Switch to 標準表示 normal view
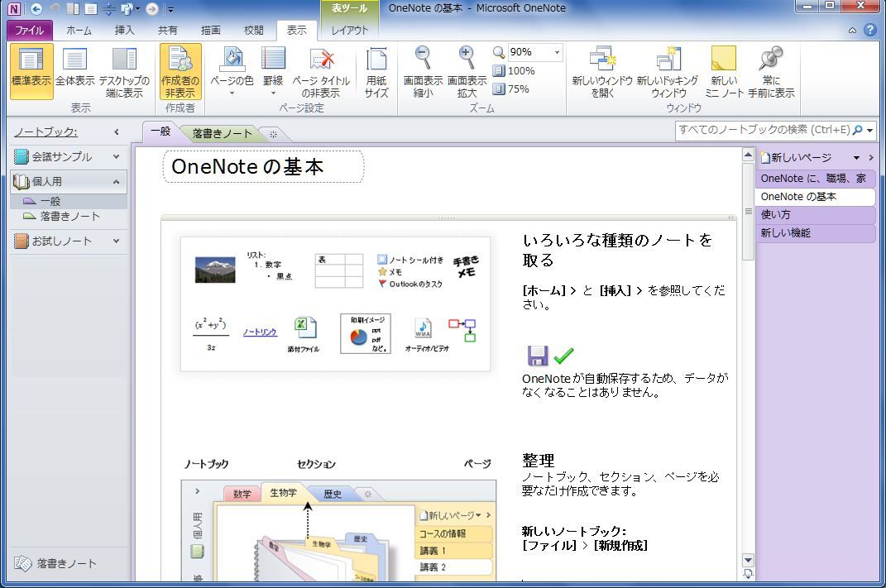Screen dimensions: 886x588 click(31, 72)
